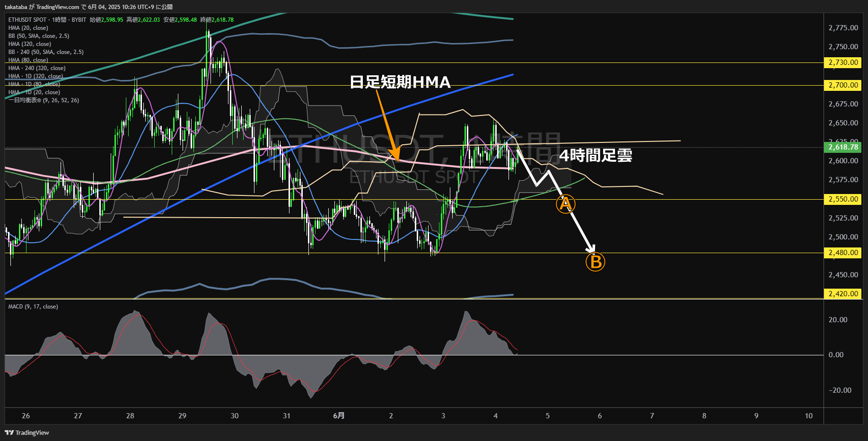Screen dimensions: 868x441
Task: Select the 一目均衡表 (9, 26, 52, 26) indicator label
Action: pos(44,100)
